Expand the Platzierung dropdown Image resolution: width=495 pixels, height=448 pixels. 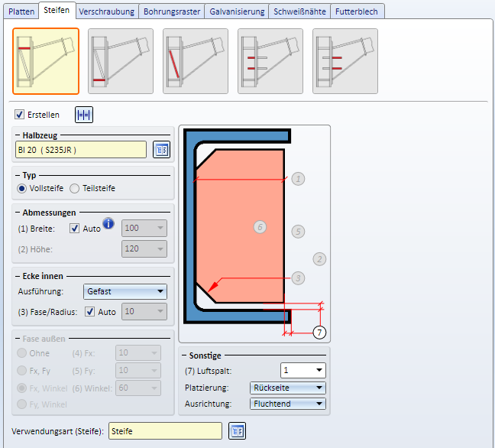point(287,388)
